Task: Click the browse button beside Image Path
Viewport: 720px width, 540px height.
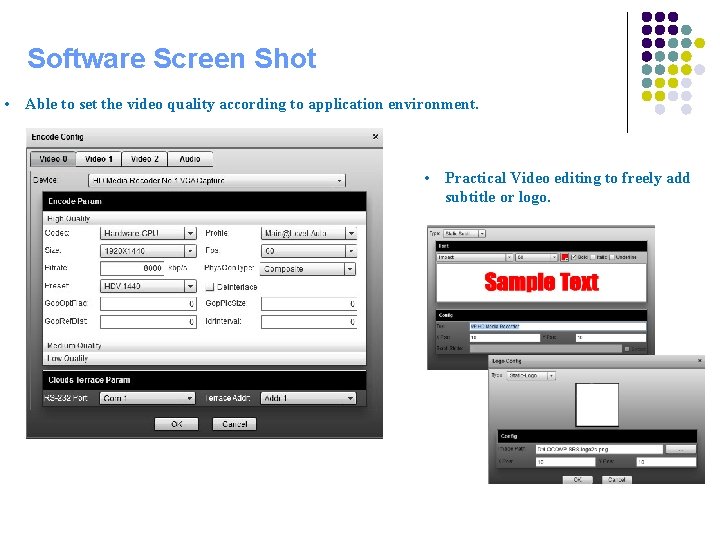Action: coord(681,449)
